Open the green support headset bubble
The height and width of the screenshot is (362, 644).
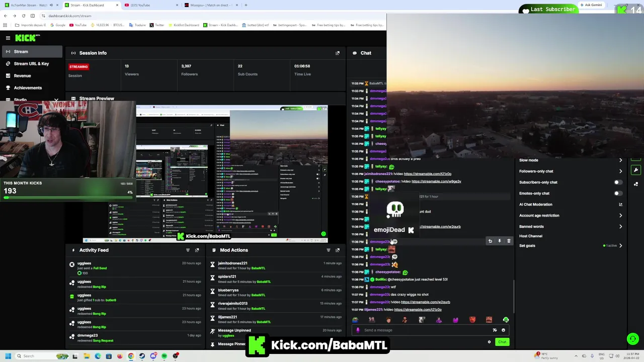[x=633, y=339]
